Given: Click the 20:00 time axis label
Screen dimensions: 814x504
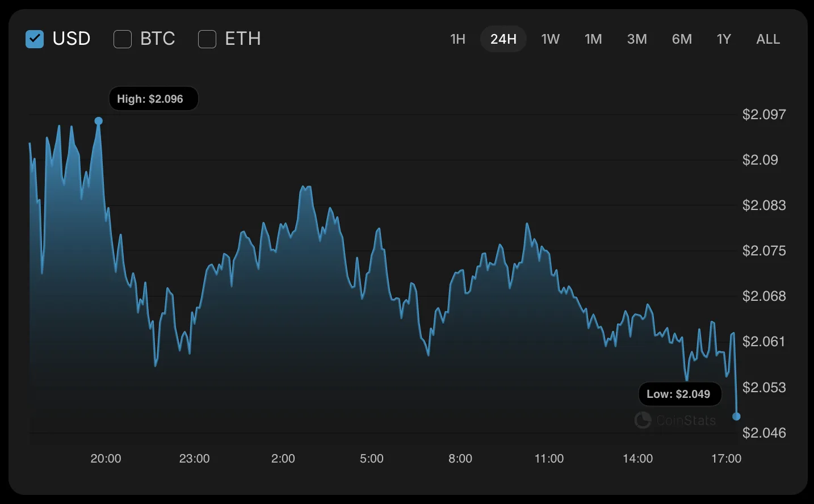Looking at the screenshot, I should point(106,459).
